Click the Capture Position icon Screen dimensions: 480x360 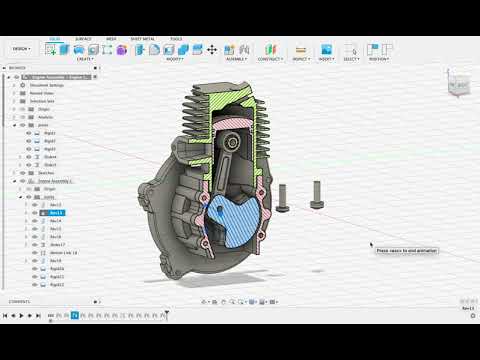point(372,50)
